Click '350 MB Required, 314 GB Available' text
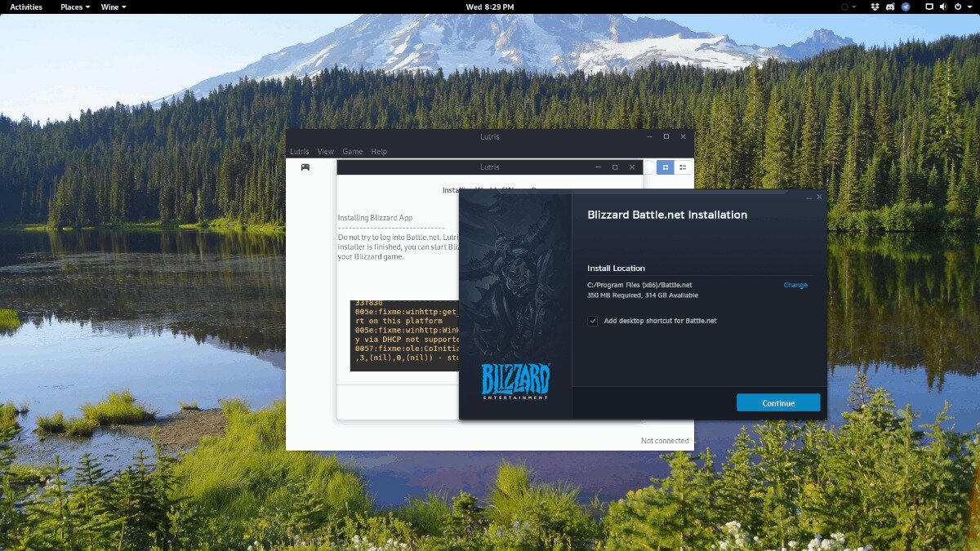The image size is (980, 551). tap(643, 295)
